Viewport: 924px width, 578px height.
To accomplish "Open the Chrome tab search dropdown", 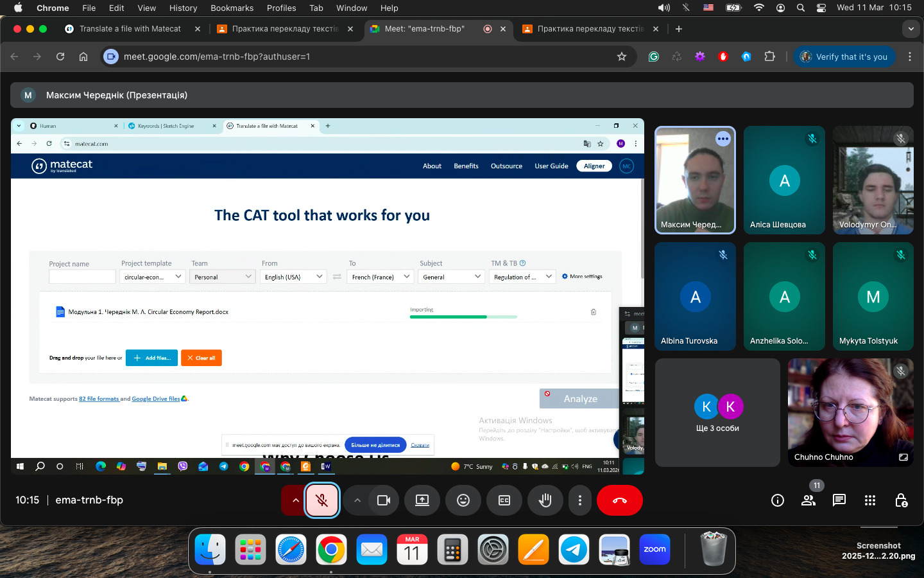I will pos(911,29).
